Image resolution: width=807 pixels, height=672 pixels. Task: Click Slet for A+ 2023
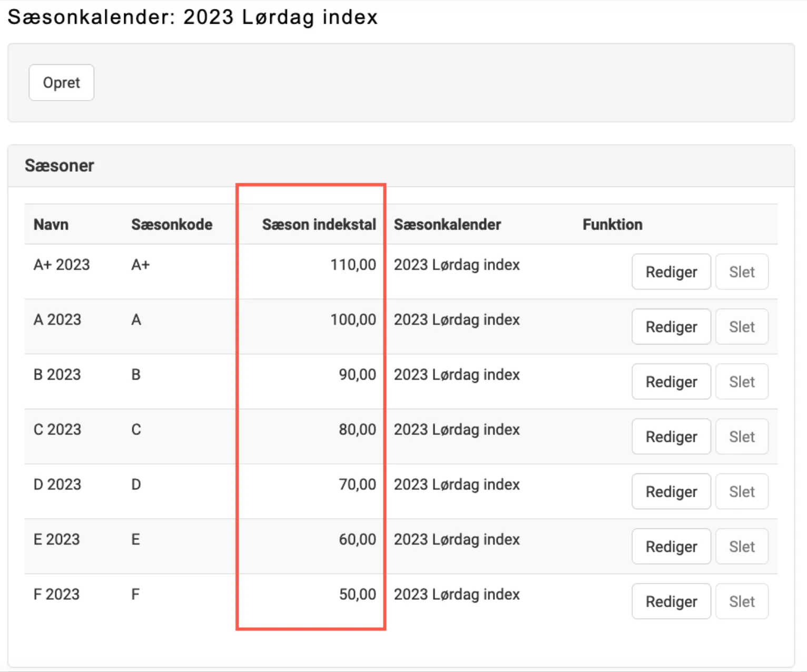742,272
